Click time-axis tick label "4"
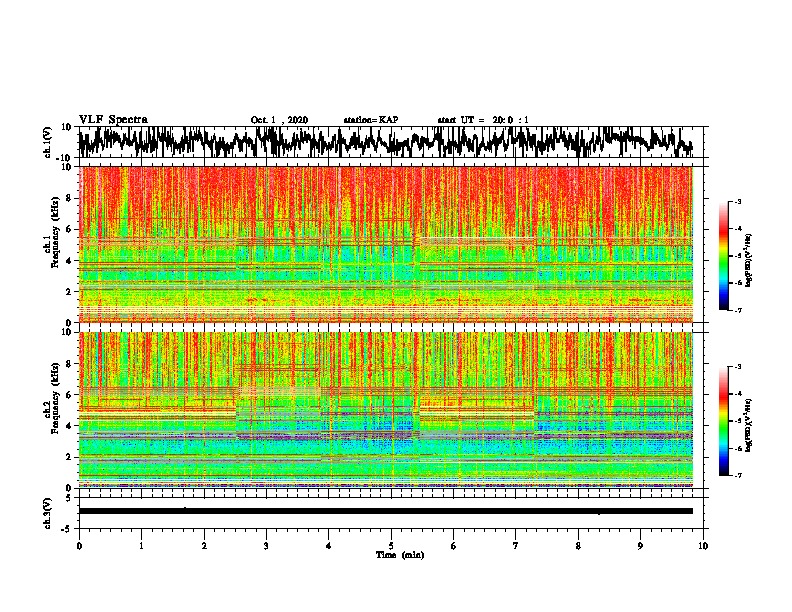 tap(329, 546)
